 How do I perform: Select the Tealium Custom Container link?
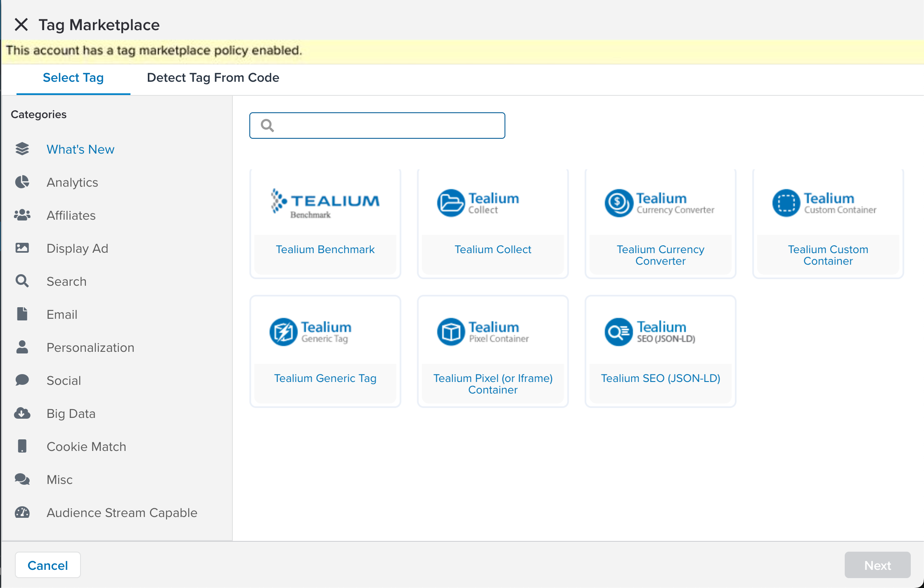tap(828, 255)
